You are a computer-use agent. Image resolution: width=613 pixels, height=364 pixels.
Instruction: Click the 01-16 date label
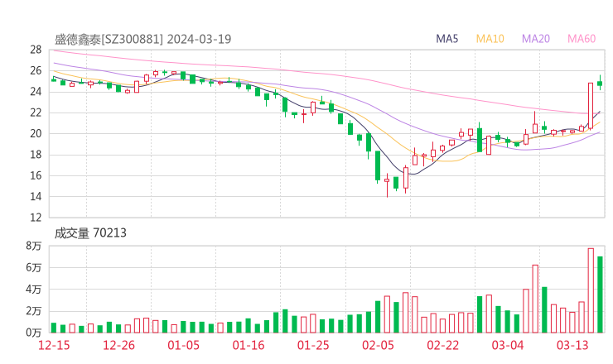(x=249, y=345)
